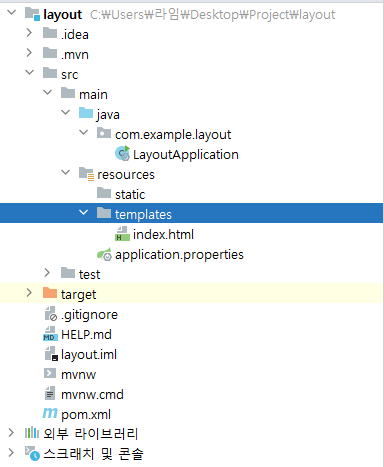
Task: Click the Maven pom.xml icon
Action: point(50,413)
